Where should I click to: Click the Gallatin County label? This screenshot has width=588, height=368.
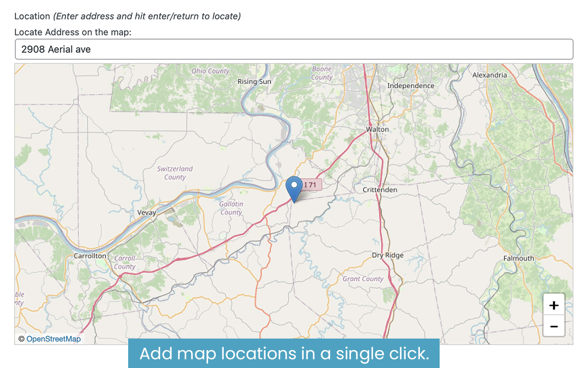pyautogui.click(x=231, y=208)
